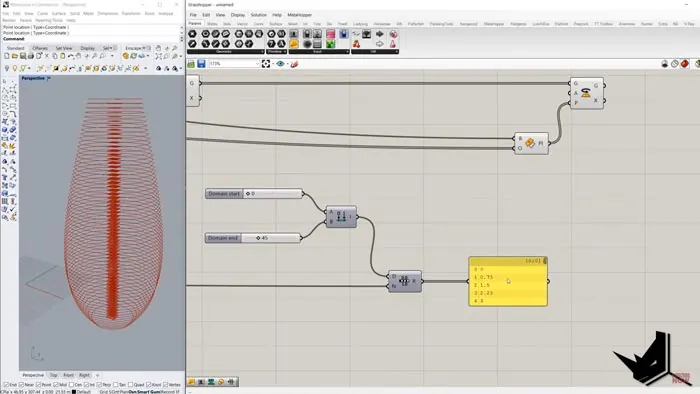Click question mark hexagon in Primitive group
The width and height of the screenshot is (700, 394).
(271, 44)
